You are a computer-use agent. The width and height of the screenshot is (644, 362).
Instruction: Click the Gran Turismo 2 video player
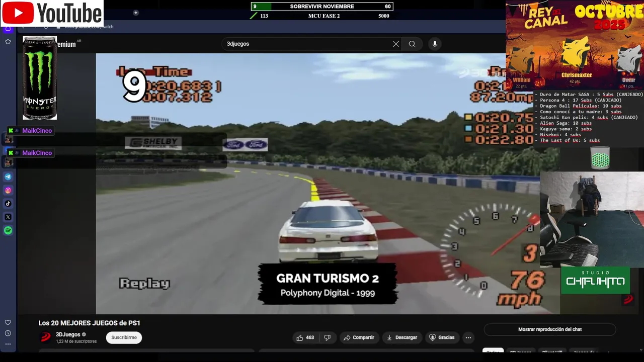328,184
